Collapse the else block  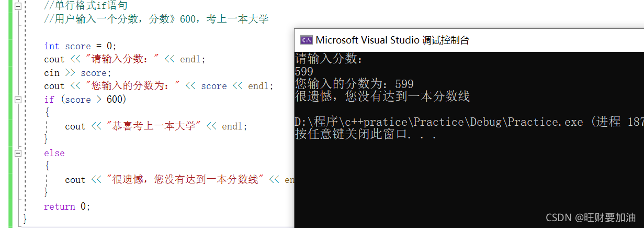click(x=18, y=153)
